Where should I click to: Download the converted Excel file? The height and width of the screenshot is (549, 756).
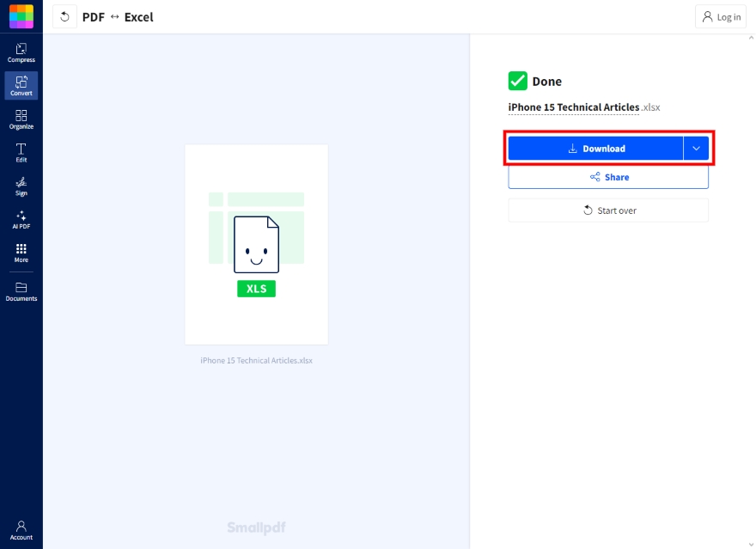[597, 148]
